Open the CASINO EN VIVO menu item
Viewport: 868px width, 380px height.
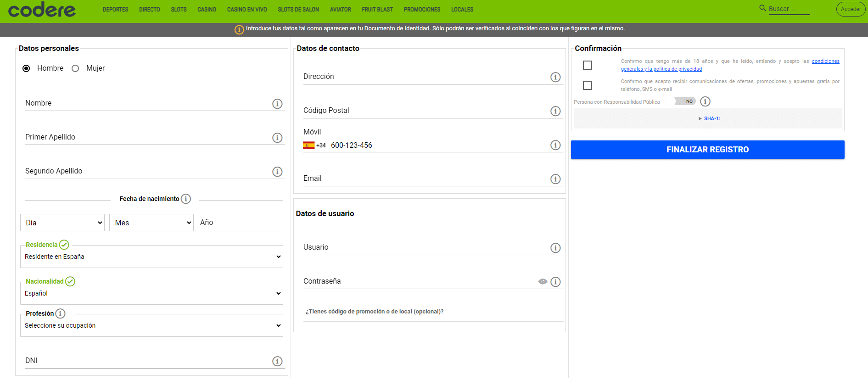(247, 10)
